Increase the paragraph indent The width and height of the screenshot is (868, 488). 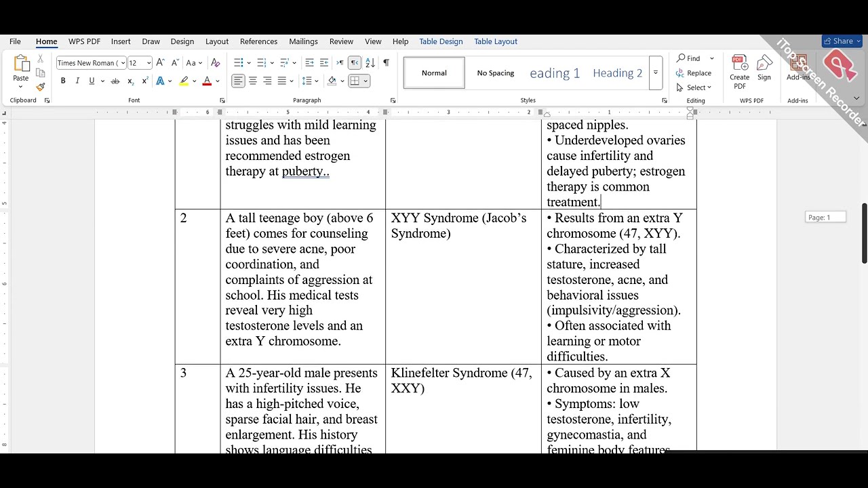pyautogui.click(x=324, y=63)
